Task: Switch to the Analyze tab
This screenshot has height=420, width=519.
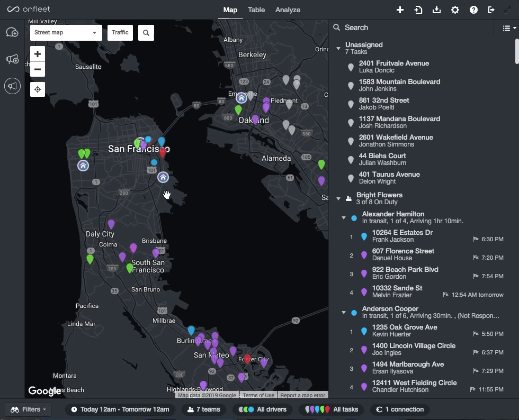Action: pyautogui.click(x=288, y=10)
